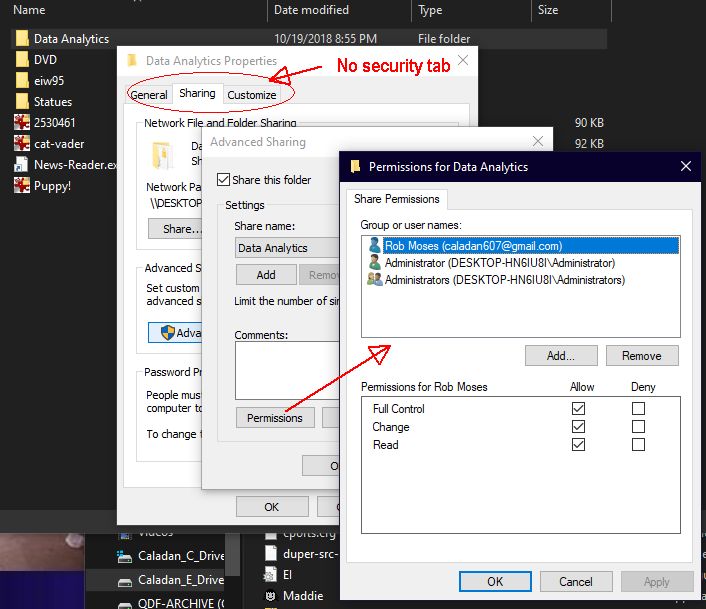Click the Maddie file icon
The width and height of the screenshot is (706, 609).
point(270,596)
